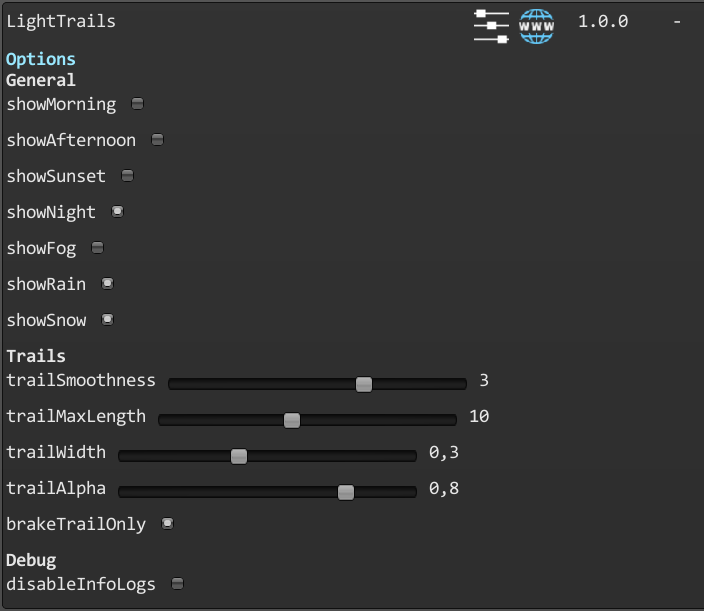Click the right end of the trailWidth track

coord(413,456)
